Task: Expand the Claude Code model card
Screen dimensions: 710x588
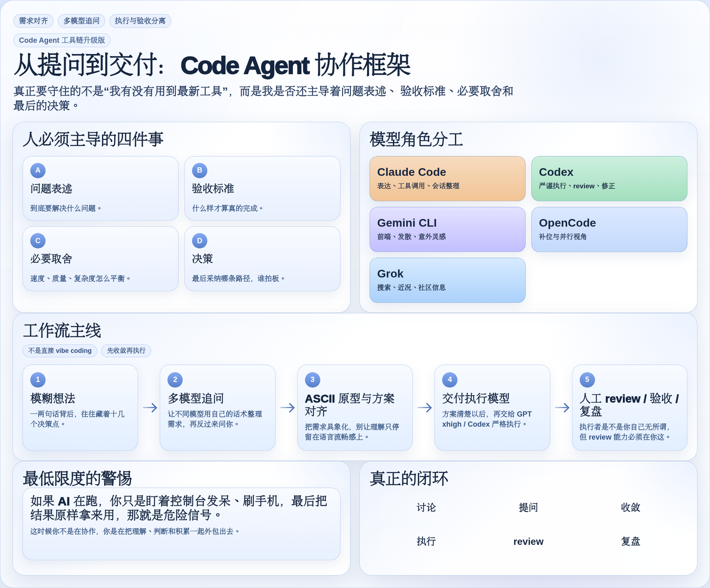Action: click(447, 178)
